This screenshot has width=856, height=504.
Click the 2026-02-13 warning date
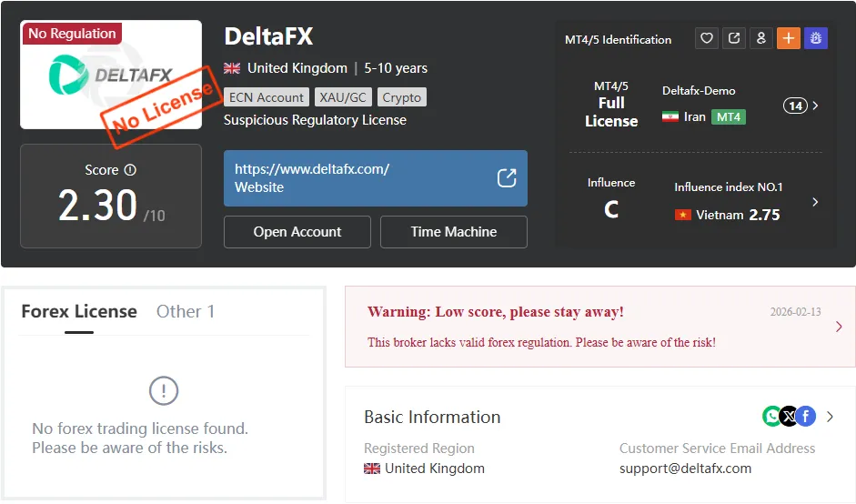[795, 312]
